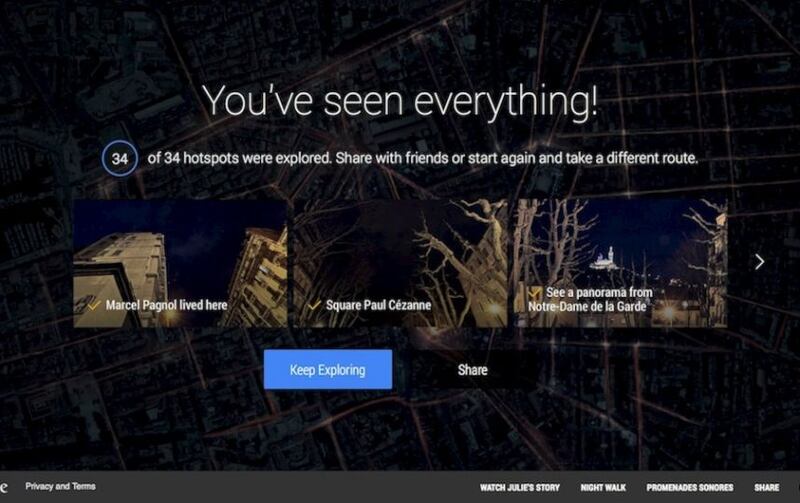Open the Square Paul Cézanne tree photo
Screen dimensions: 800x503
pyautogui.click(x=401, y=263)
